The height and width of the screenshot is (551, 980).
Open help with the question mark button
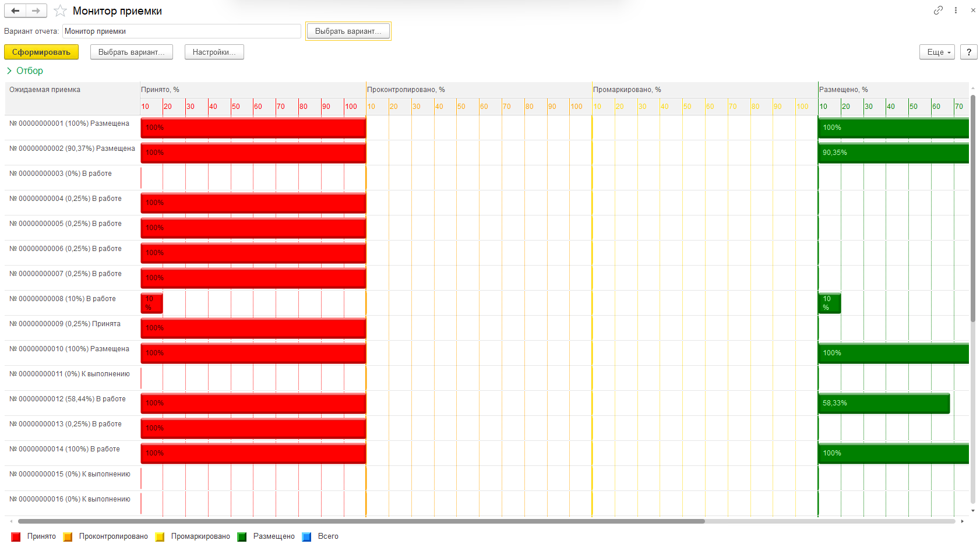point(969,52)
